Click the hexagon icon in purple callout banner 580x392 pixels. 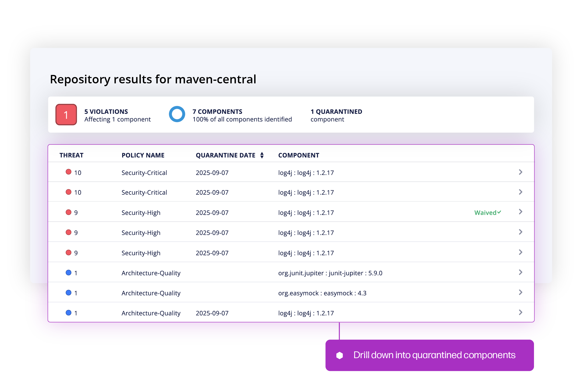(x=340, y=355)
